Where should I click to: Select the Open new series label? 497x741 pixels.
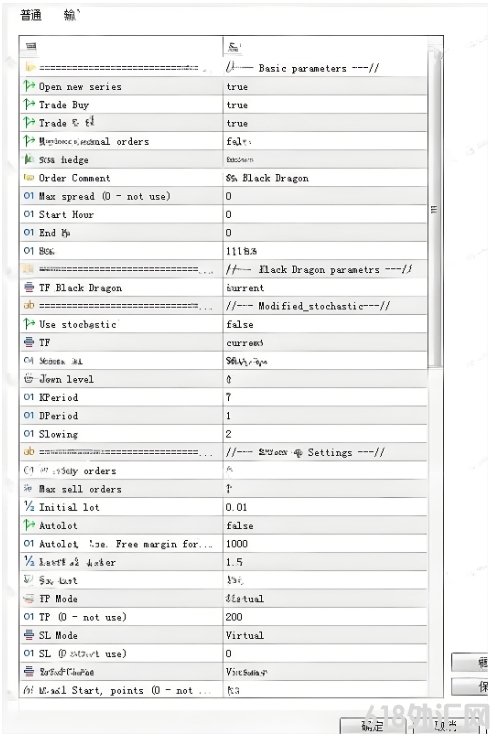80,87
